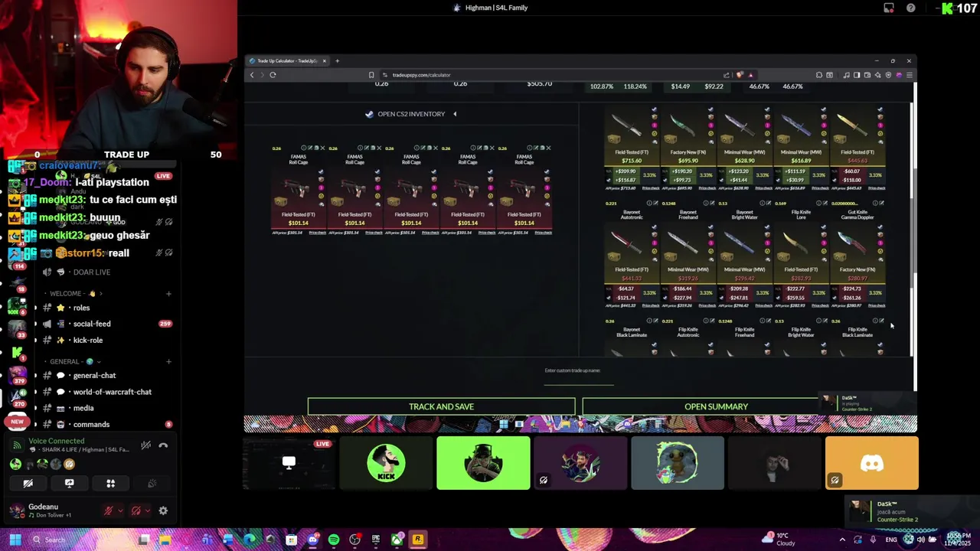Open Windows Start menu
Viewport: 980px width, 551px height.
tap(15, 540)
